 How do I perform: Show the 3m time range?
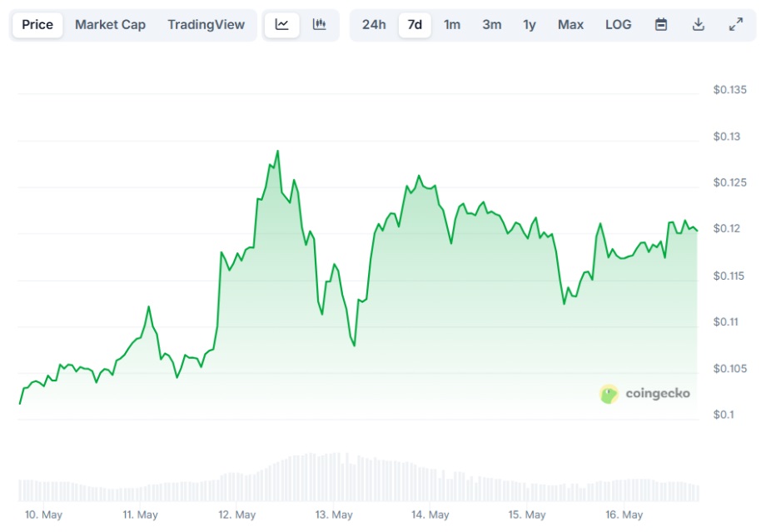coord(492,25)
